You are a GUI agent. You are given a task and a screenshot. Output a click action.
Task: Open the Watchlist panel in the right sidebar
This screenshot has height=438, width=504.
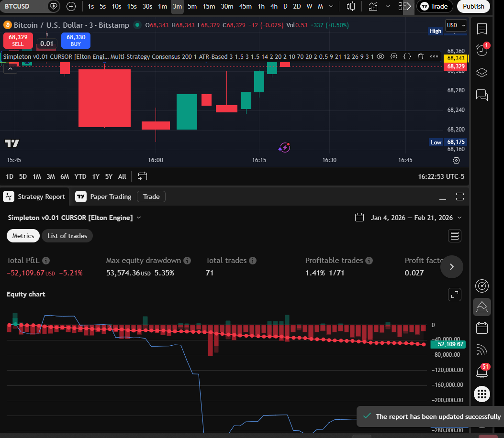pyautogui.click(x=482, y=29)
